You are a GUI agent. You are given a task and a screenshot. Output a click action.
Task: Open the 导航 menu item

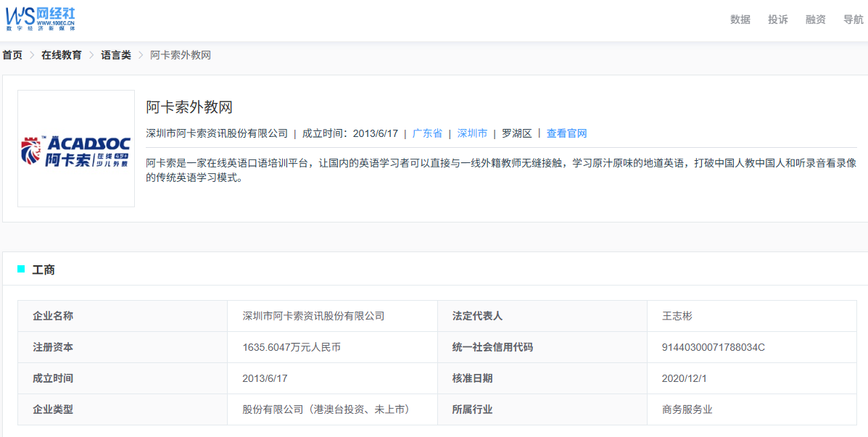(853, 20)
